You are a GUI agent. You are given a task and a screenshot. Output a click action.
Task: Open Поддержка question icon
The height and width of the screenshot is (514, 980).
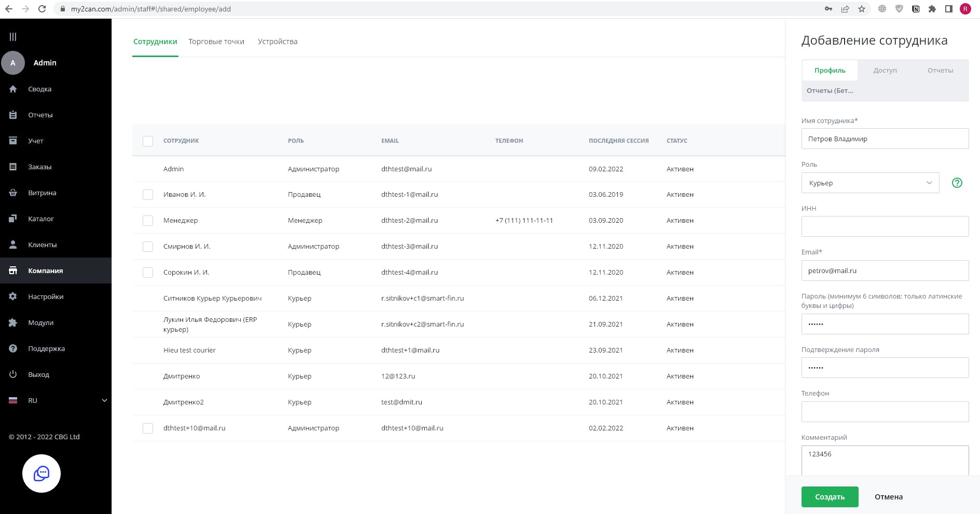13,348
